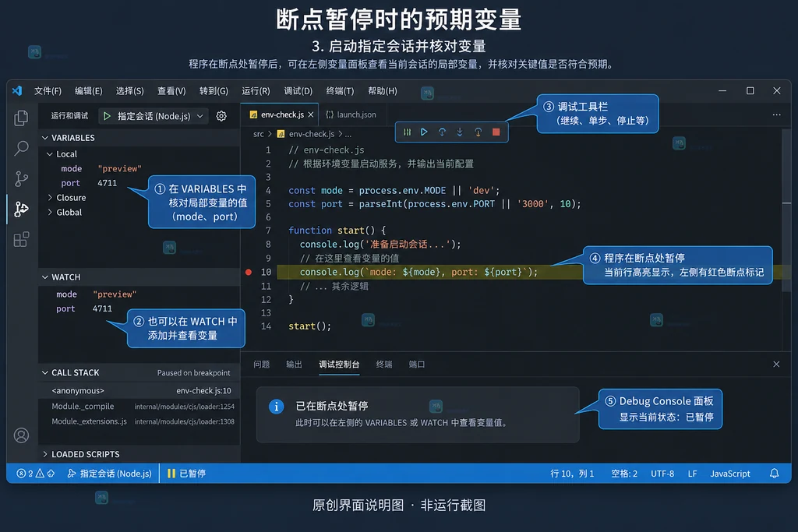Toggle the breakpoint on line 10

(x=249, y=272)
